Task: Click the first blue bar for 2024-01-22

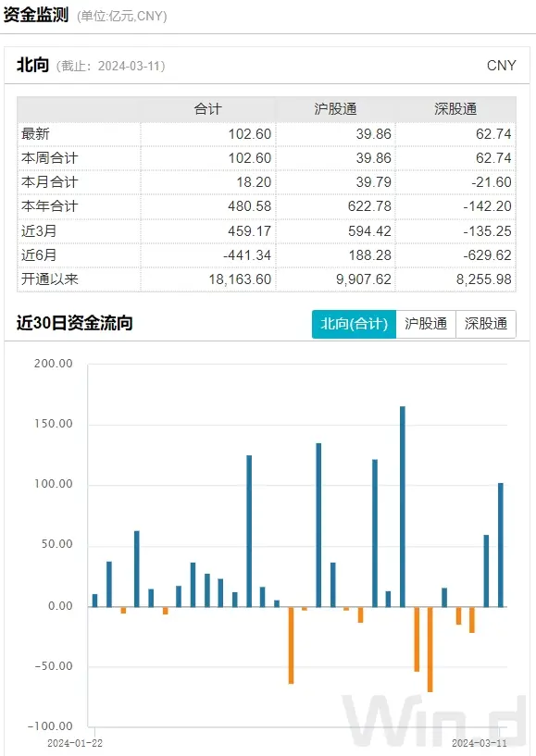Action: pos(94,601)
